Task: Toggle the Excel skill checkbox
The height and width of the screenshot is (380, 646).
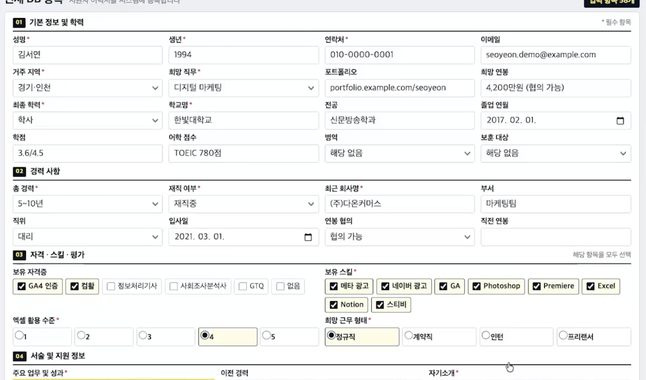Action: click(x=590, y=286)
